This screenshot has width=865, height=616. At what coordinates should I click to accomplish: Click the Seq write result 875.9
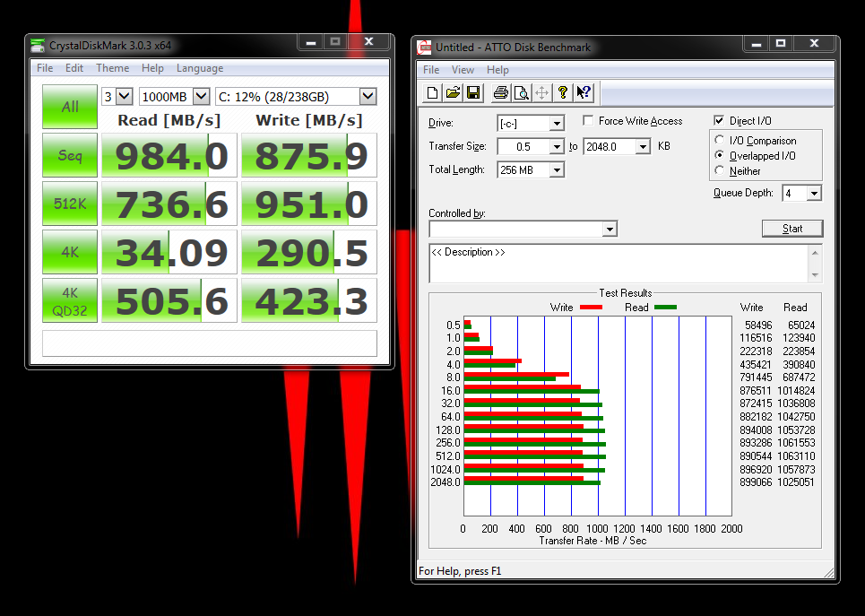[x=309, y=155]
